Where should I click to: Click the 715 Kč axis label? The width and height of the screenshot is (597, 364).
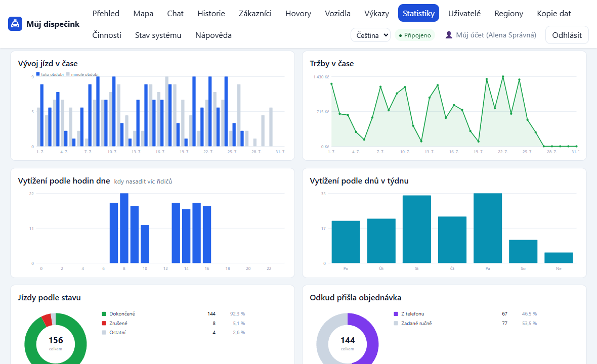[322, 111]
